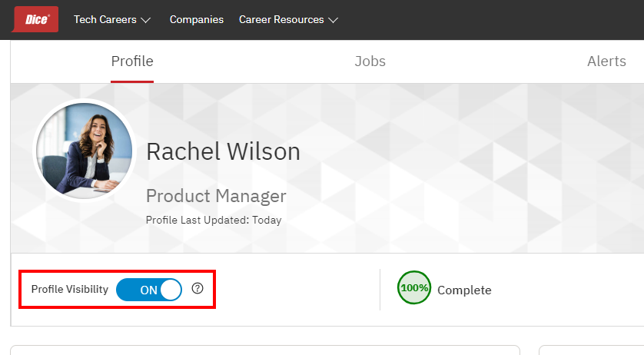Switch to the Jobs tab
This screenshot has width=644, height=355.
tap(370, 61)
